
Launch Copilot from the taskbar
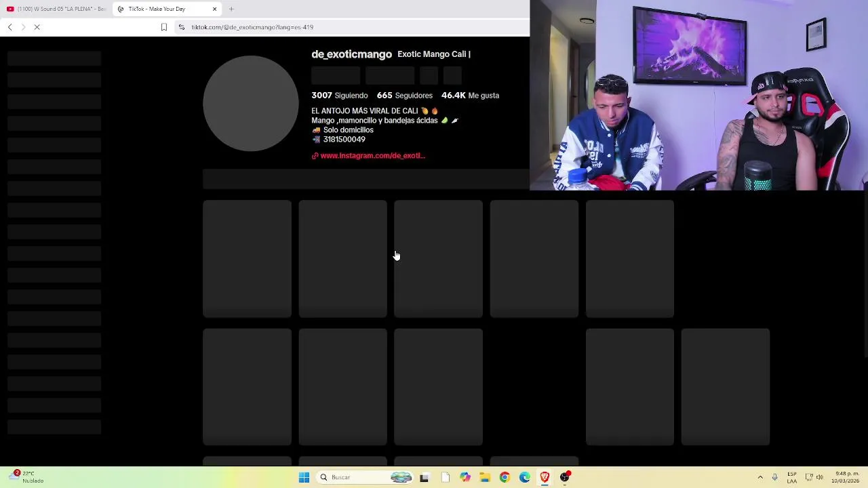tap(465, 477)
